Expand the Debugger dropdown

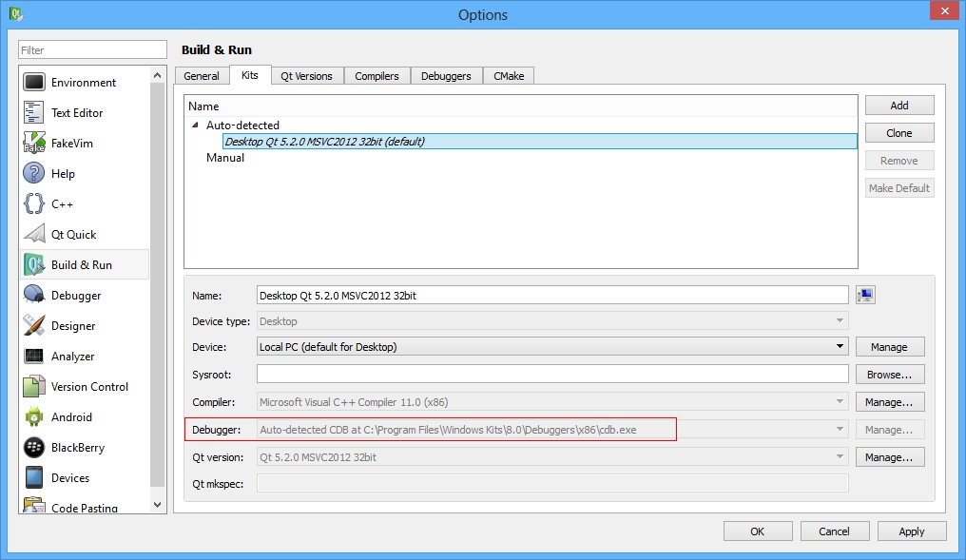pos(552,430)
